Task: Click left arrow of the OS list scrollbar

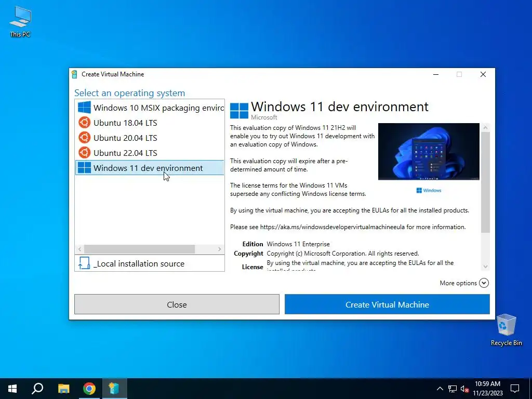Action: (x=79, y=249)
